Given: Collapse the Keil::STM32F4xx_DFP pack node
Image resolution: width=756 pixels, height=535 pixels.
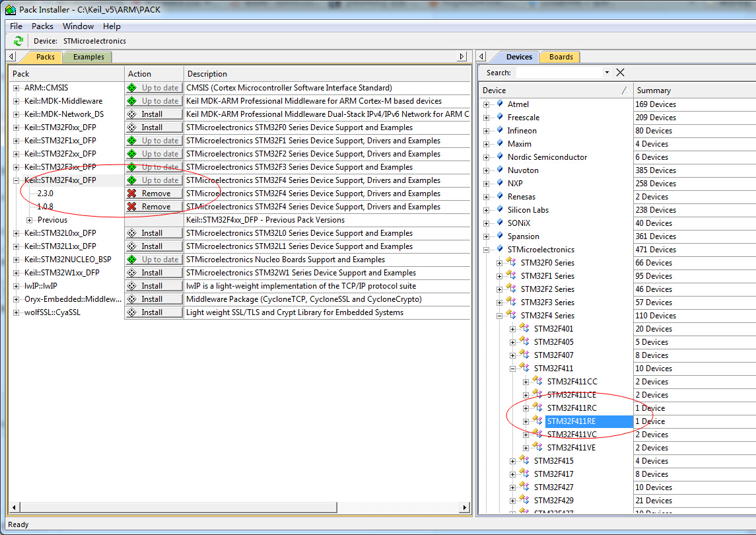Looking at the screenshot, I should click(16, 180).
